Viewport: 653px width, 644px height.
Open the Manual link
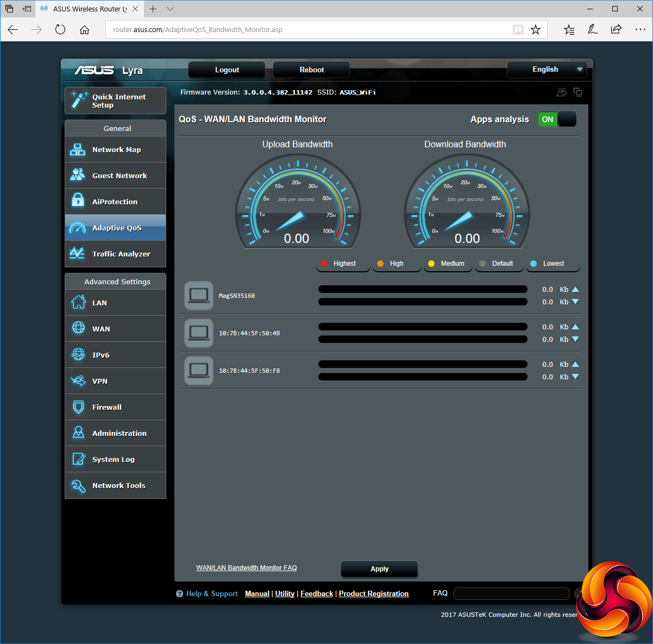tap(257, 594)
